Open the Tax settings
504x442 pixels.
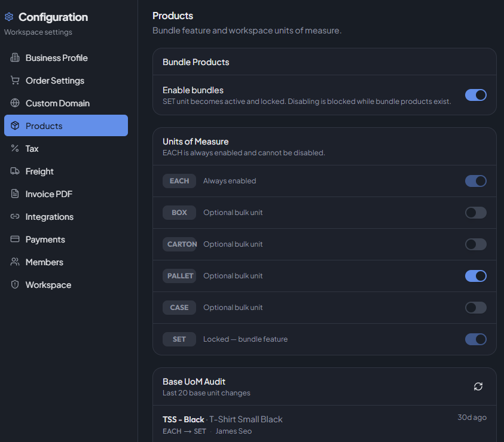66,148
